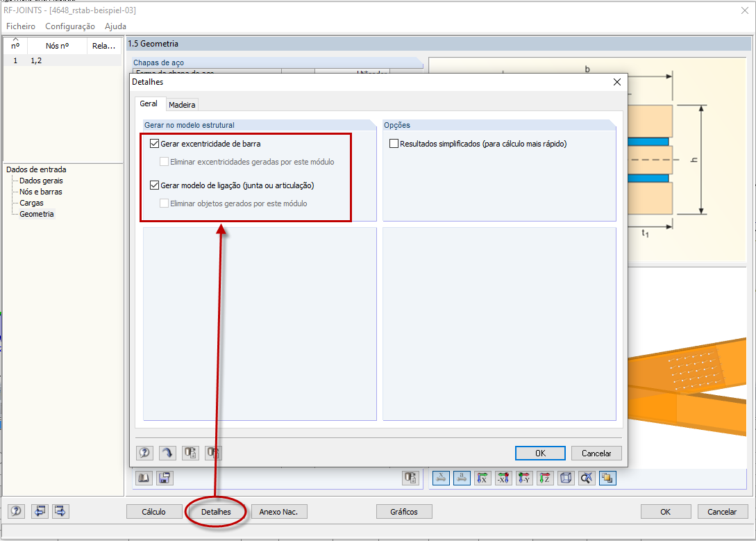Select Dados gerais in navigator tree

[41, 181]
